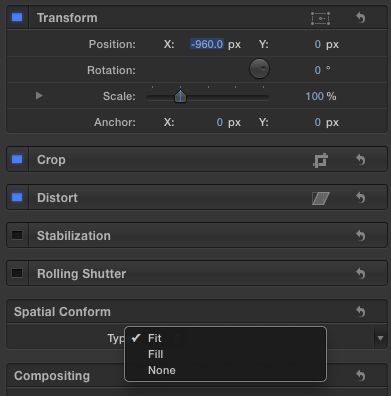This screenshot has width=391, height=396.
Task: Enable the Rolling Shutter checkbox
Action: 17,273
